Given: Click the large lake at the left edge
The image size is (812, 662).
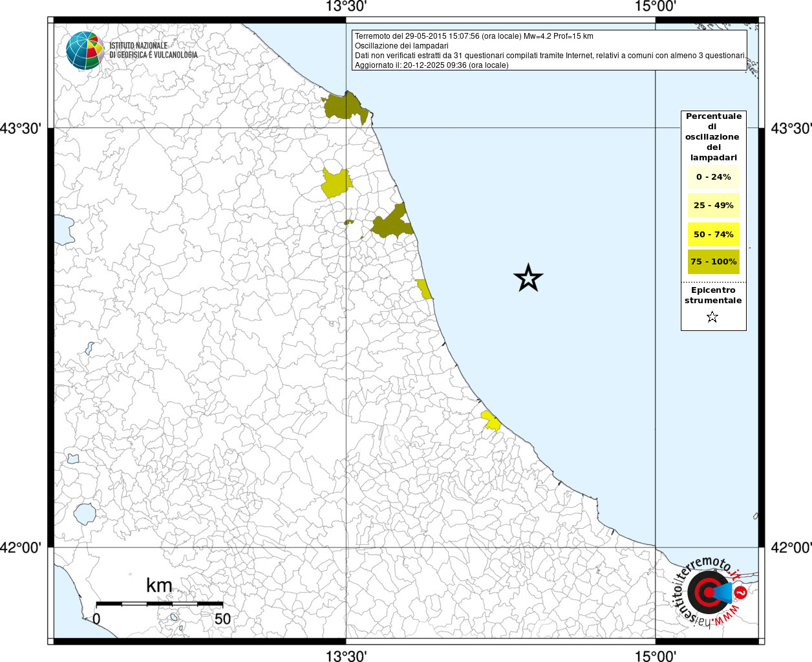Looking at the screenshot, I should (x=63, y=230).
